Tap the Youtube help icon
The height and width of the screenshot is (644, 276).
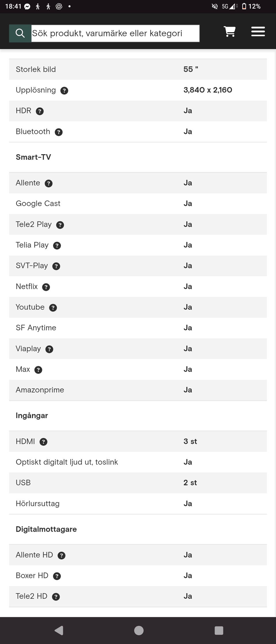coord(53,308)
